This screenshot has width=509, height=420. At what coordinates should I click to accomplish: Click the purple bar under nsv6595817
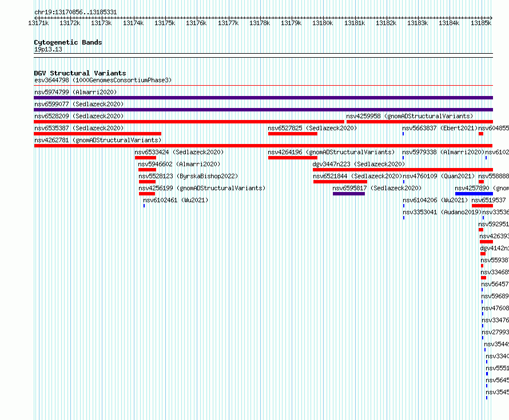coord(349,194)
